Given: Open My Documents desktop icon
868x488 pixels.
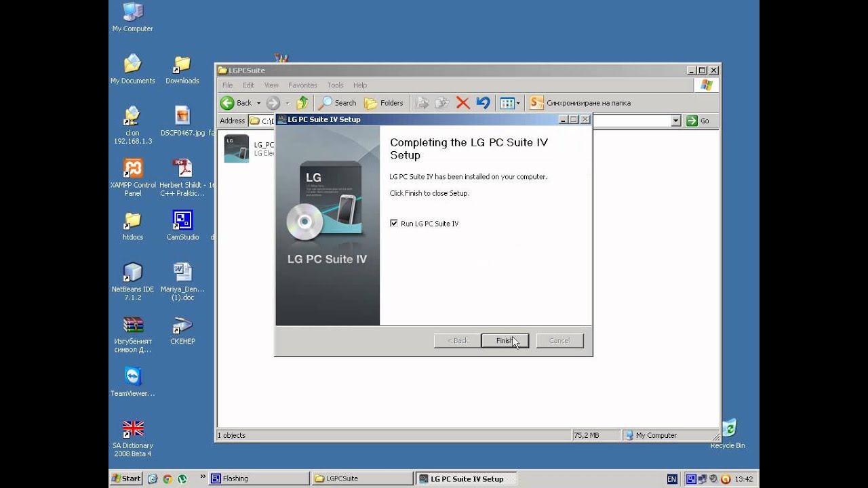Looking at the screenshot, I should 132,69.
